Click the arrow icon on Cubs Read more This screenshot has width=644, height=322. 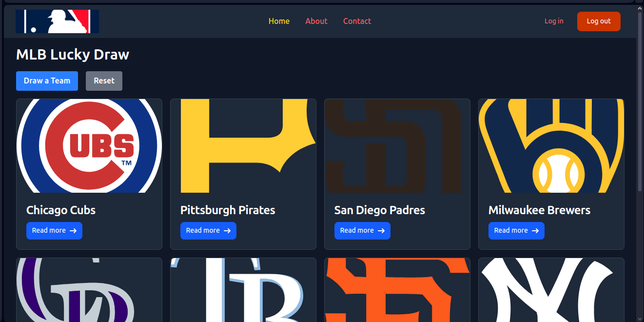pos(72,231)
